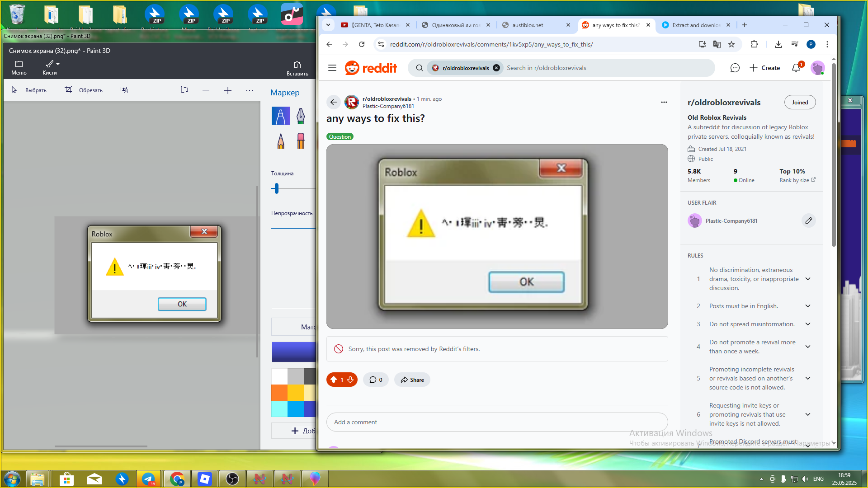Click Chrome's install app icon in address bar

(x=702, y=44)
